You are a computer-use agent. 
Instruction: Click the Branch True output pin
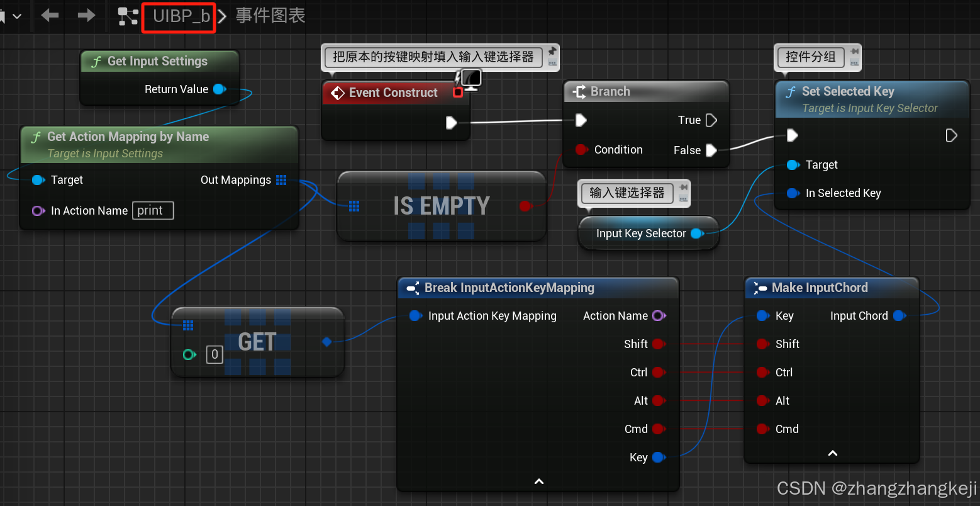711,120
